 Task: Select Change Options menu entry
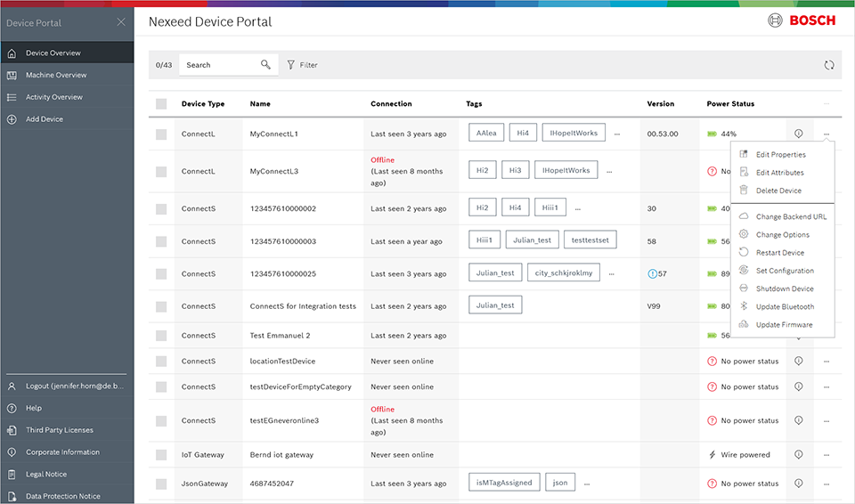coord(783,234)
